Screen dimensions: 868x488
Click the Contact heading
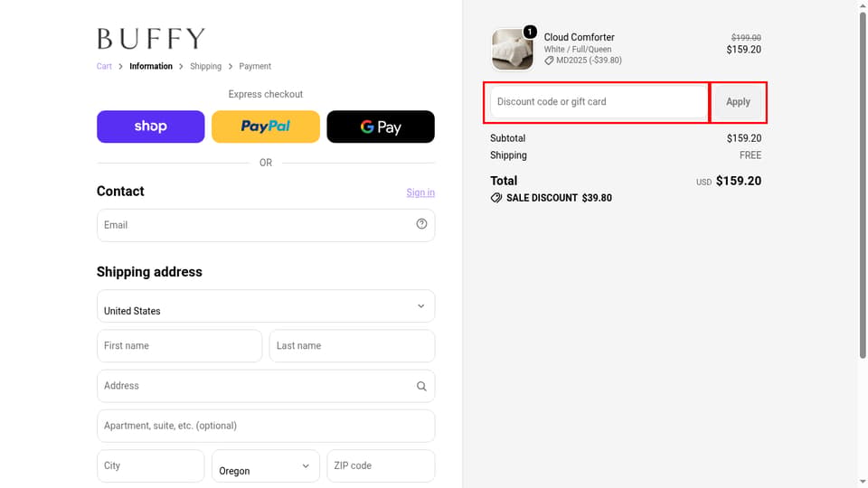pos(120,192)
